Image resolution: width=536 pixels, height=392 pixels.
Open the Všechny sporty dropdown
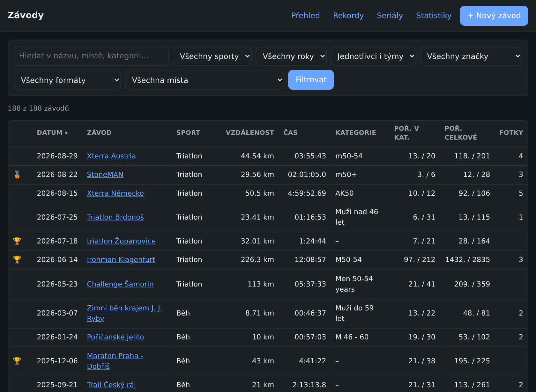click(212, 56)
